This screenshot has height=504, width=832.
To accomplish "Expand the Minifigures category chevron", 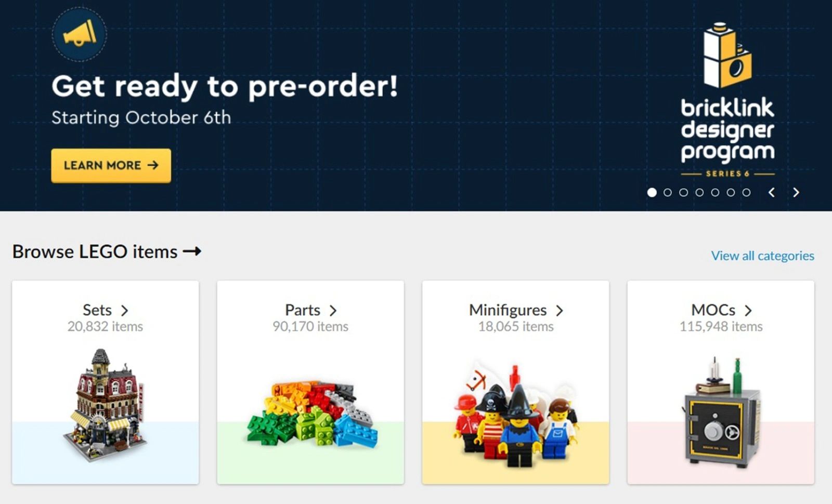I will pyautogui.click(x=560, y=311).
